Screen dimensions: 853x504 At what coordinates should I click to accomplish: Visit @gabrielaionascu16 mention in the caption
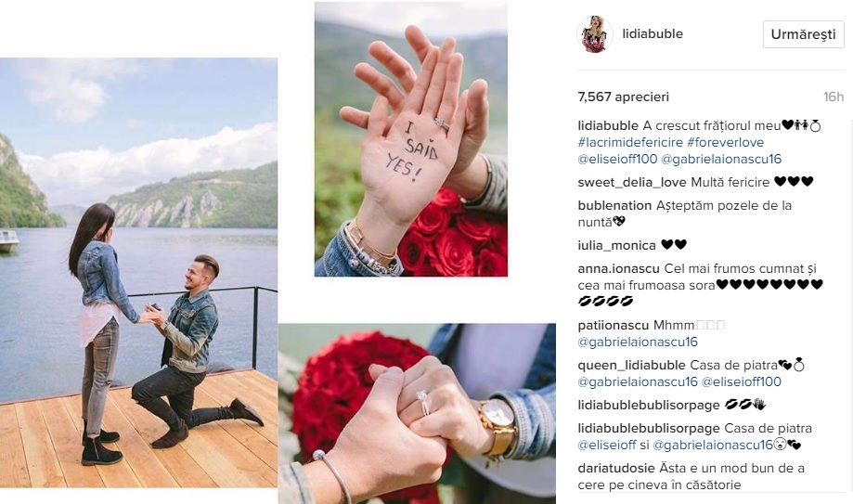click(x=721, y=160)
